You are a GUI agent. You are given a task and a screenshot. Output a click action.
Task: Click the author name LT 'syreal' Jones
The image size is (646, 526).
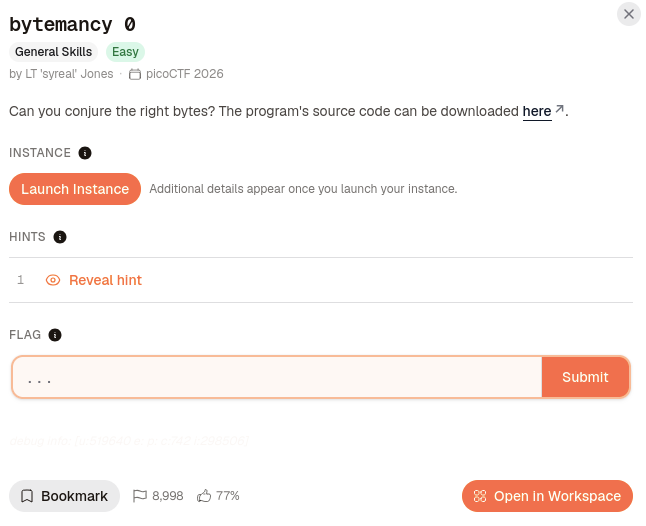coord(69,74)
